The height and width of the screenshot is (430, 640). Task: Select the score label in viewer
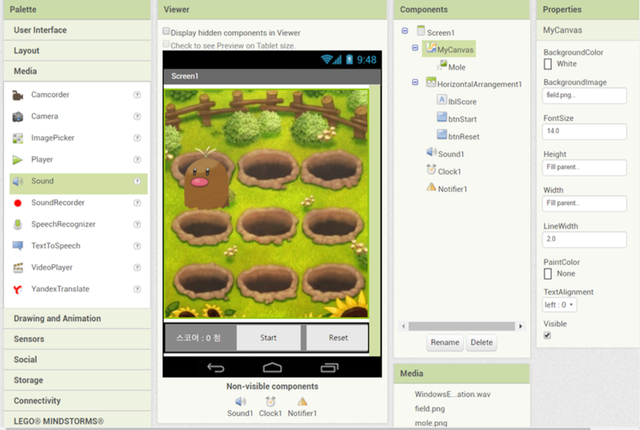[200, 338]
